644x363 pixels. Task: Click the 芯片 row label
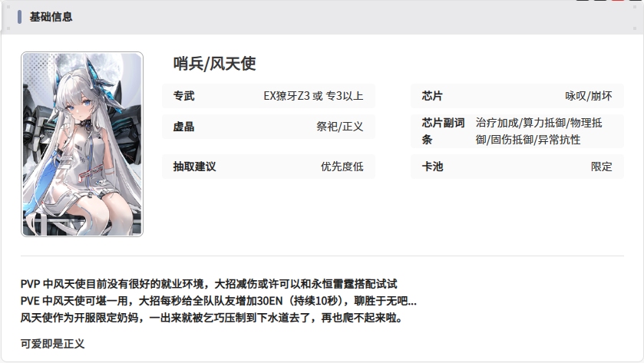point(432,96)
